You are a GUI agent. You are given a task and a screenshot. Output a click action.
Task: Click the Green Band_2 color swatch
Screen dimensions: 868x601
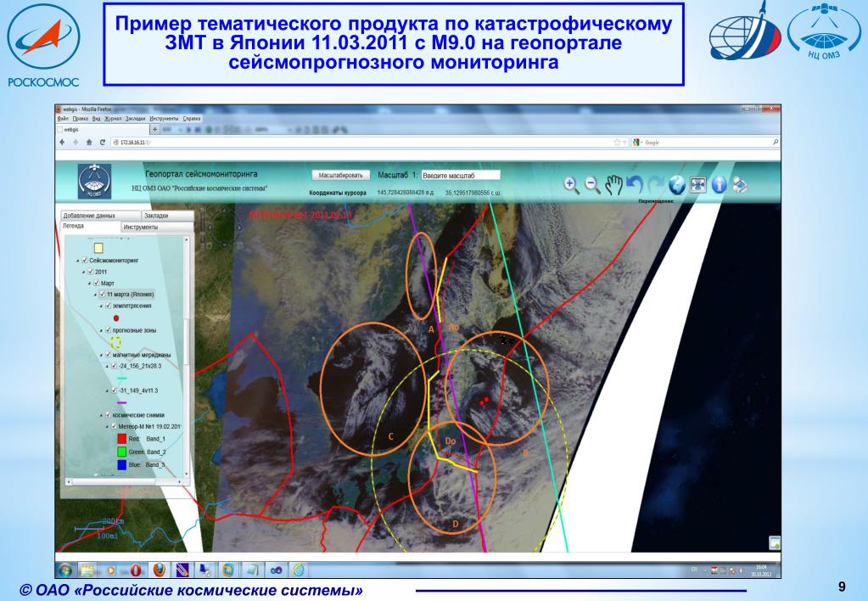tap(122, 452)
